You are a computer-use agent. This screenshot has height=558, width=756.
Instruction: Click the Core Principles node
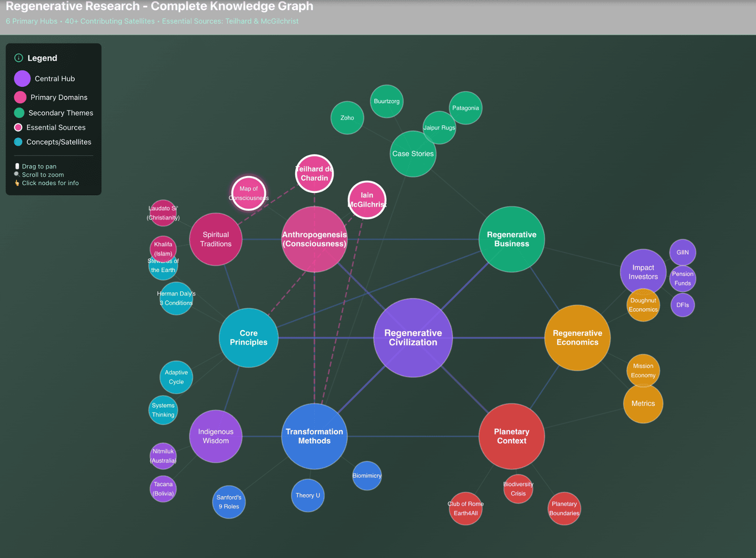[x=249, y=338]
